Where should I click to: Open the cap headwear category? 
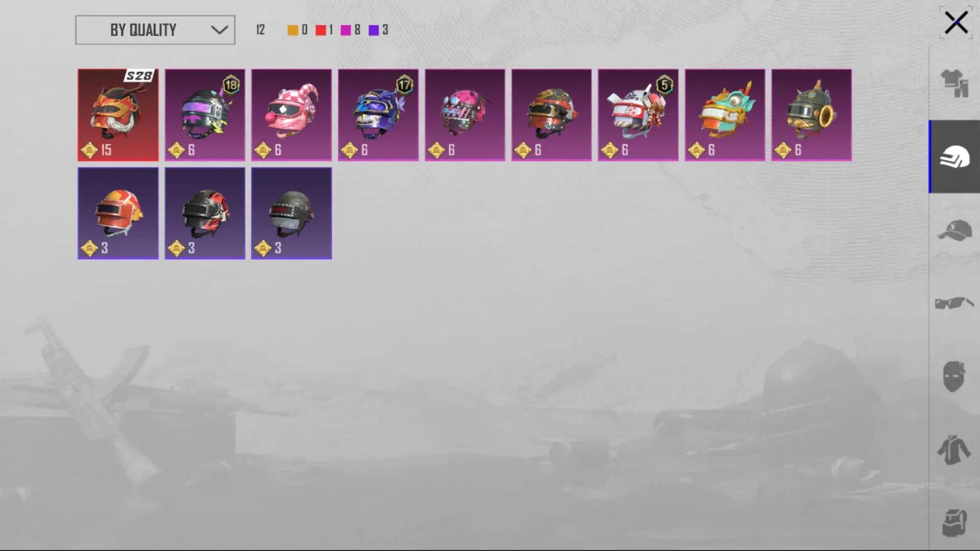954,230
